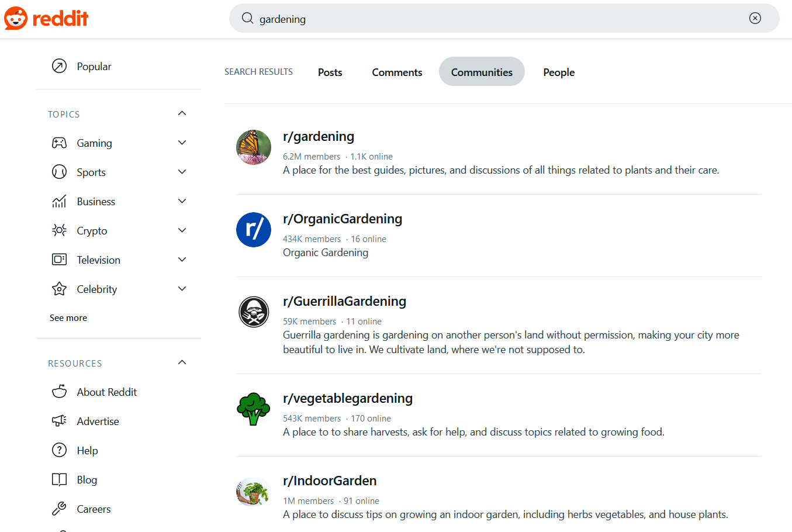The height and width of the screenshot is (532, 792).
Task: Switch to the People tab
Action: (x=558, y=72)
